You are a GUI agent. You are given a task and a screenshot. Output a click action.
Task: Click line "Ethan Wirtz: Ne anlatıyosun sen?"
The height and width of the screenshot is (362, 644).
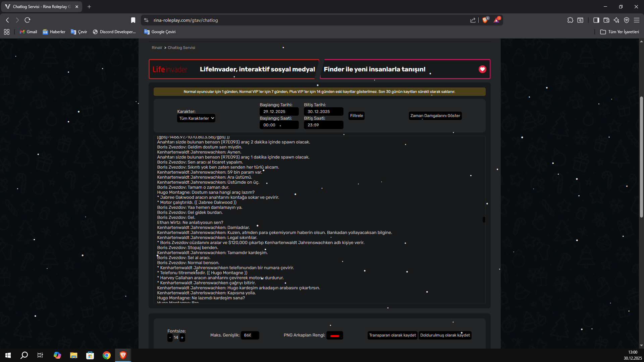[190, 223]
